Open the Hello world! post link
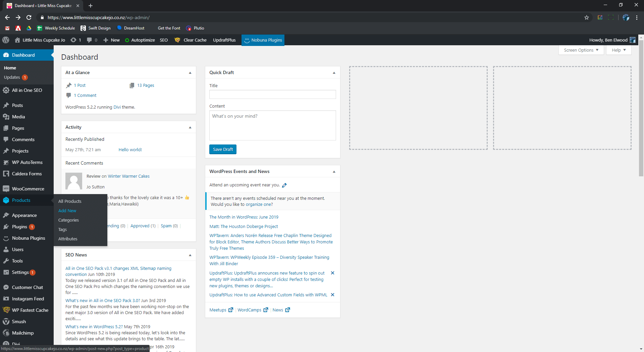The height and width of the screenshot is (352, 644). (x=130, y=150)
